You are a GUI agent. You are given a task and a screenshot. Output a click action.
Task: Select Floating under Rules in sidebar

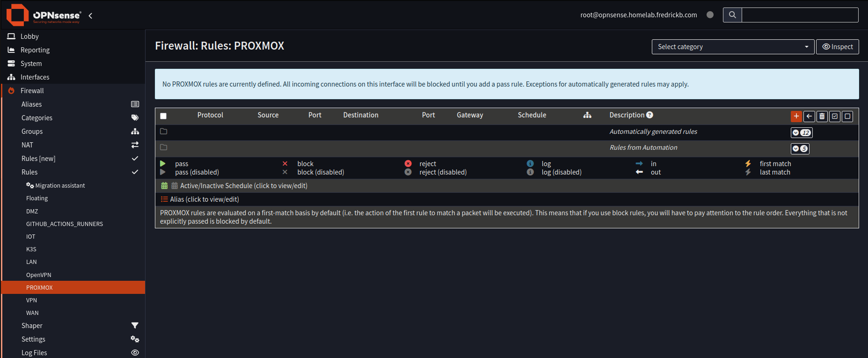coord(37,198)
